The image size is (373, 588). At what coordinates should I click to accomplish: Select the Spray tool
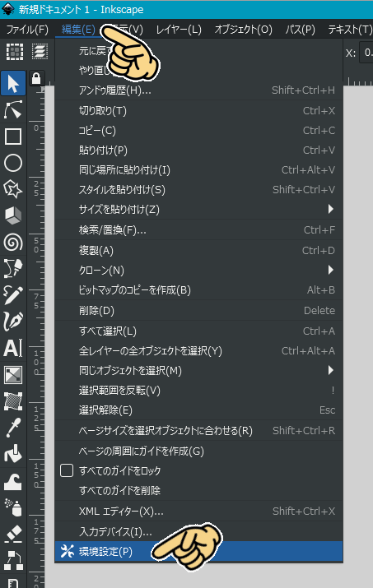point(13,507)
